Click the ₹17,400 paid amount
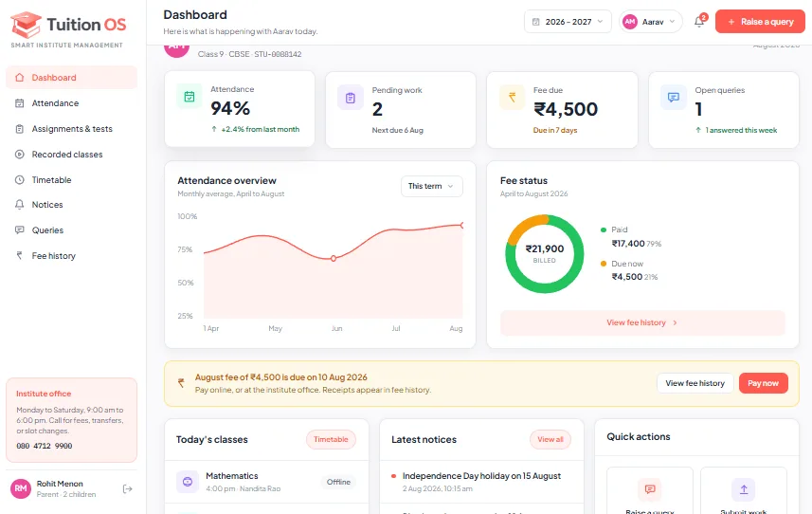This screenshot has width=812, height=514. click(x=628, y=244)
